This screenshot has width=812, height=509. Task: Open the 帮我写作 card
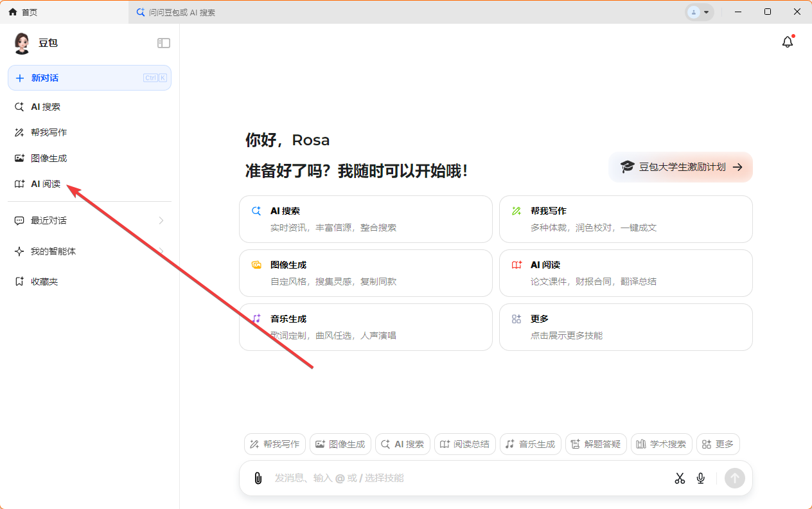click(626, 219)
